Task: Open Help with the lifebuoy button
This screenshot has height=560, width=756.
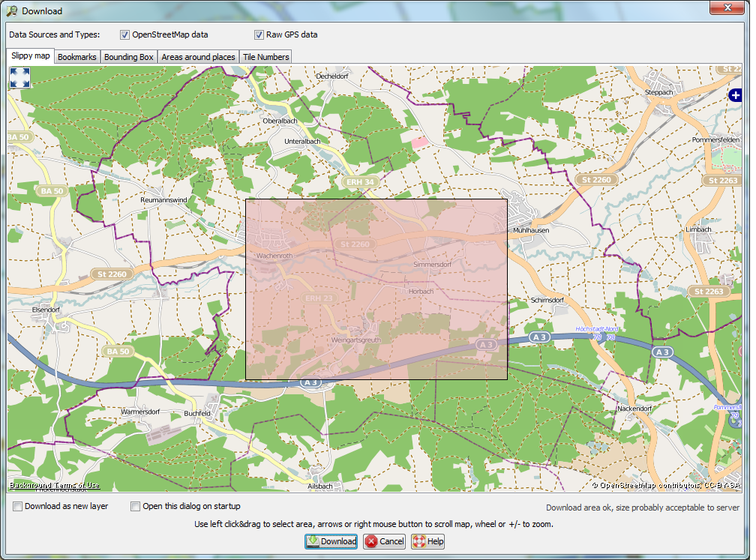Action: click(427, 541)
